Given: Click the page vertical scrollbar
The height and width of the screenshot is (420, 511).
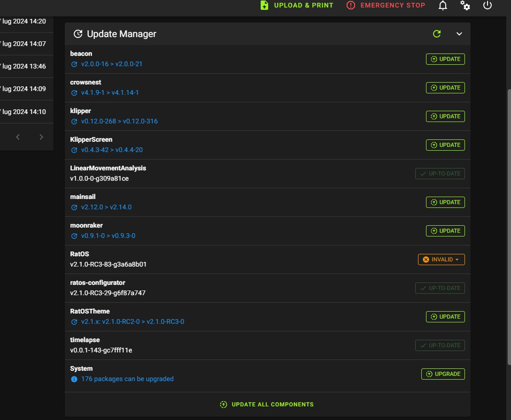Looking at the screenshot, I should pos(509,227).
